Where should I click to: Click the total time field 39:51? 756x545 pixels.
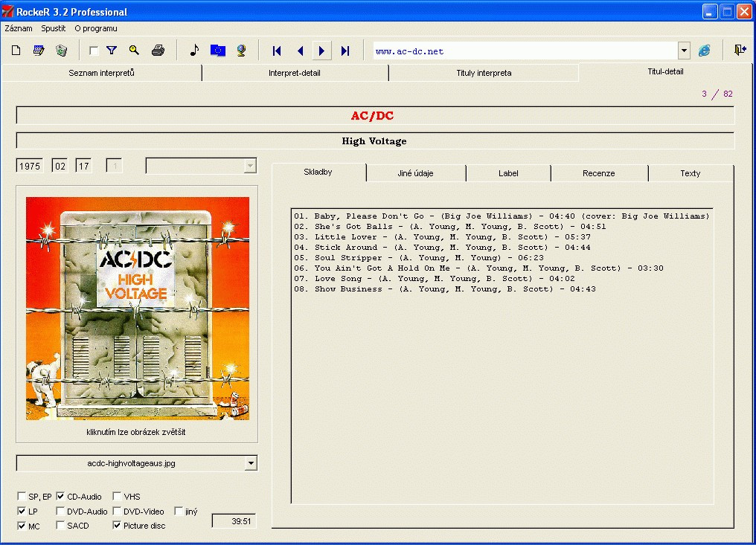[x=234, y=521]
